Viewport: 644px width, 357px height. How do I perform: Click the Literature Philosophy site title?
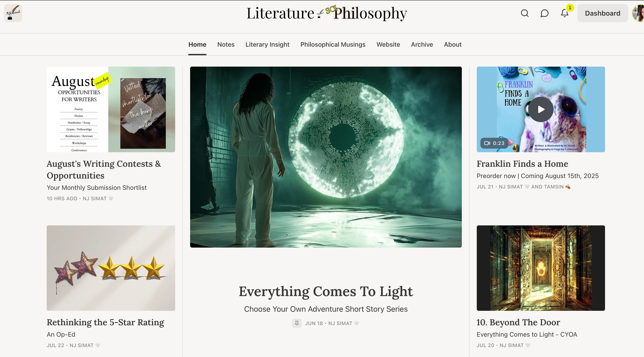tap(327, 13)
